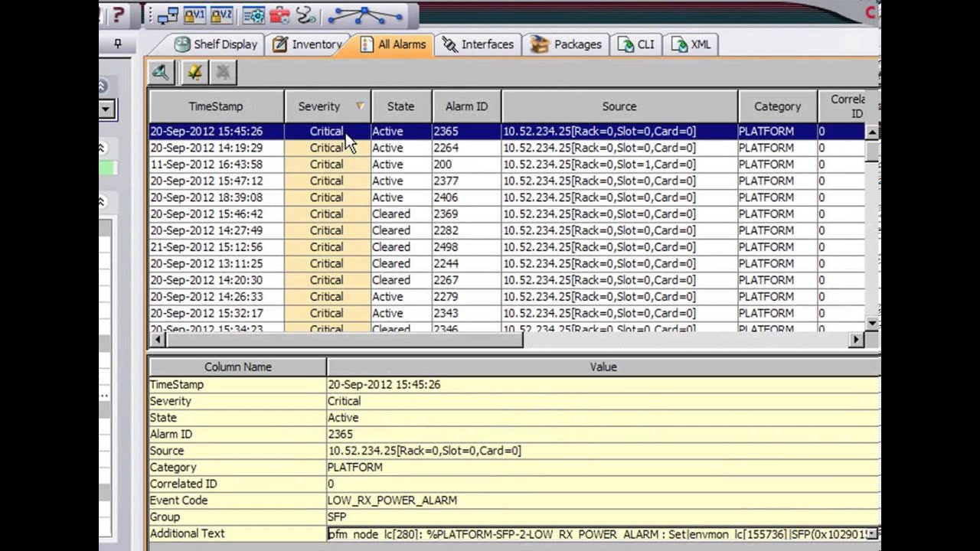The image size is (980, 551).
Task: Click the Alarm ID value 2365 in details
Action: coord(340,434)
